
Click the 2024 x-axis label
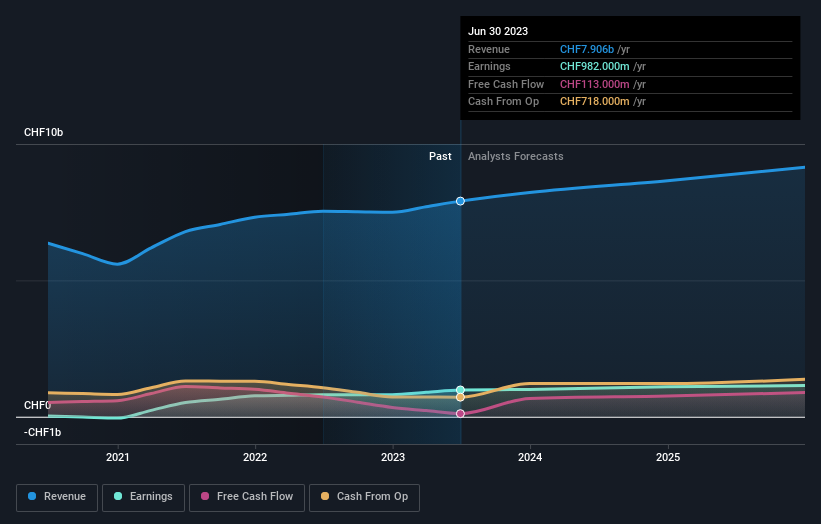[x=530, y=457]
